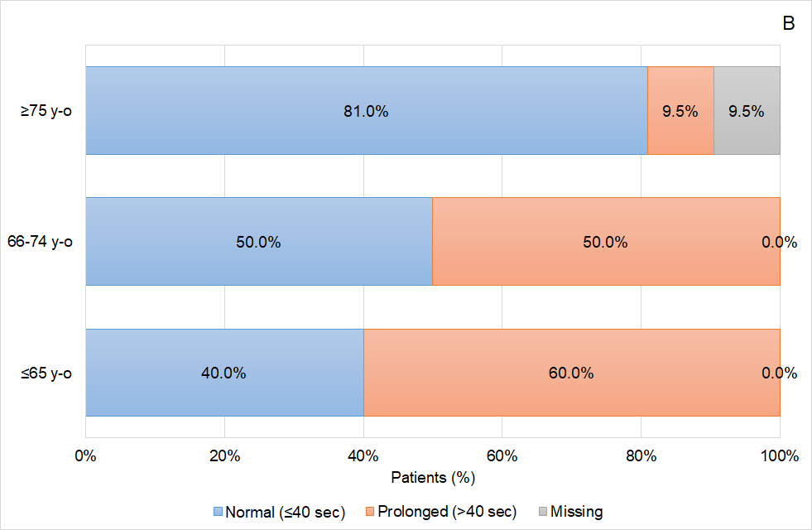812x530 pixels.
Task: Click the orange Prolonged segment in ≥75 y-o bar
Action: (x=680, y=111)
